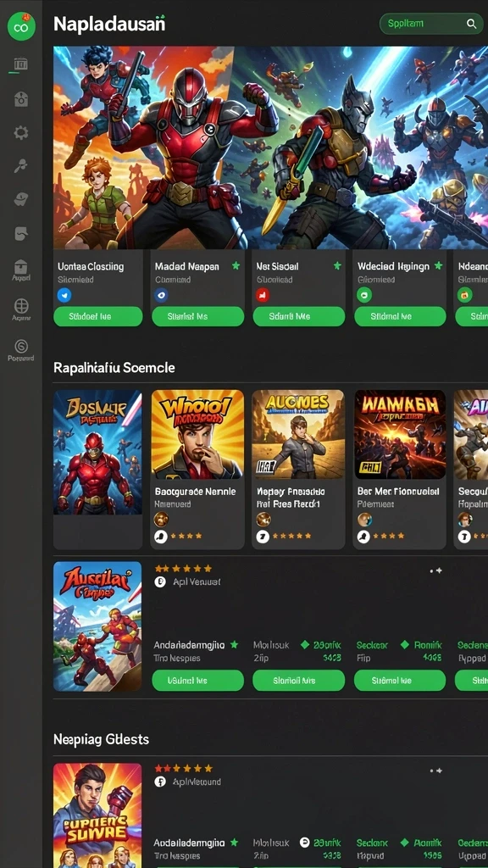Viewport: 488px width, 868px height.
Task: Open the Wamagh game cover thumbnail
Action: pos(400,435)
